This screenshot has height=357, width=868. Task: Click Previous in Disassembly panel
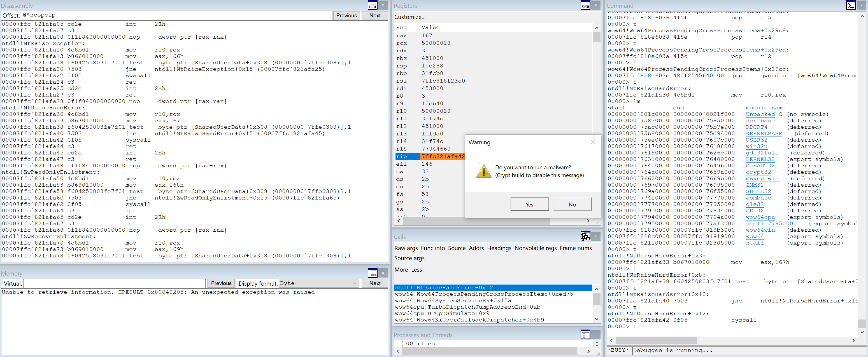click(x=346, y=15)
